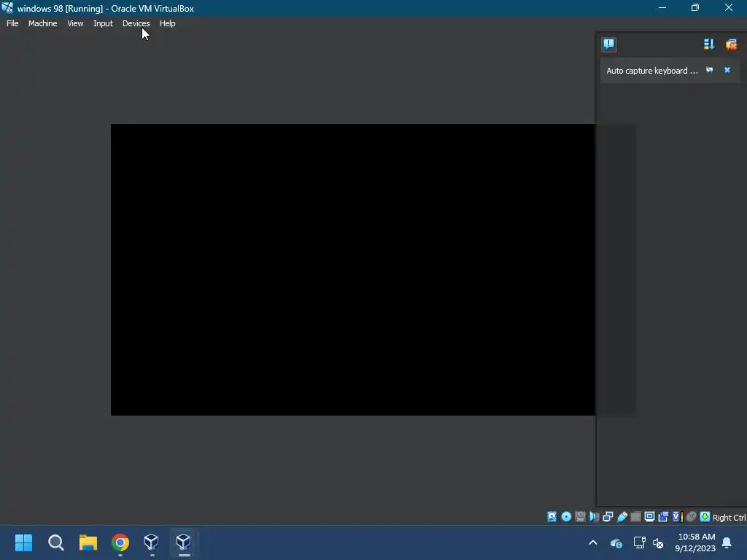Click the help icon on the keyboard notification
This screenshot has width=747, height=560.
709,70
